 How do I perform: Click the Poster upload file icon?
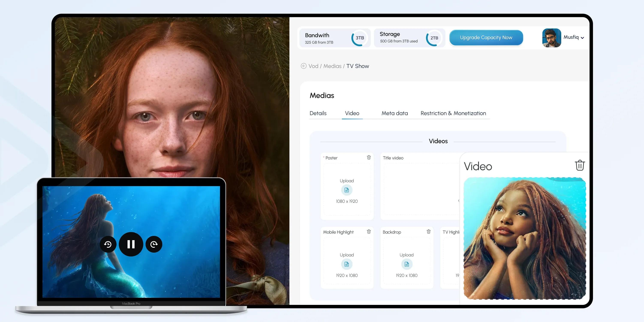347,190
